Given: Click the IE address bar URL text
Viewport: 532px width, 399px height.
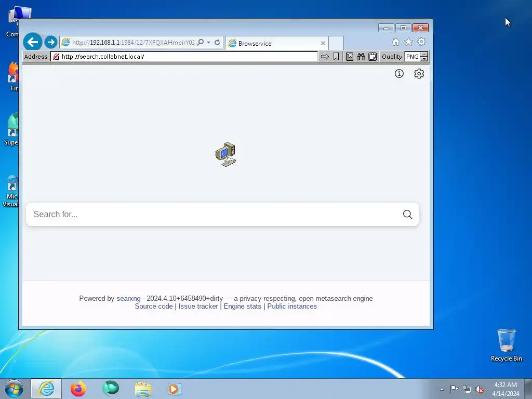Looking at the screenshot, I should point(133,43).
